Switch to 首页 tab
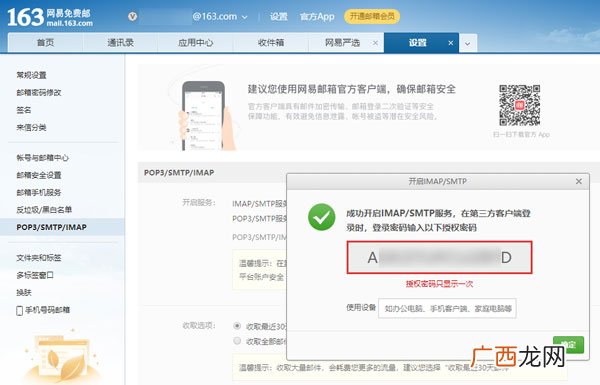The width and height of the screenshot is (600, 385). point(45,42)
